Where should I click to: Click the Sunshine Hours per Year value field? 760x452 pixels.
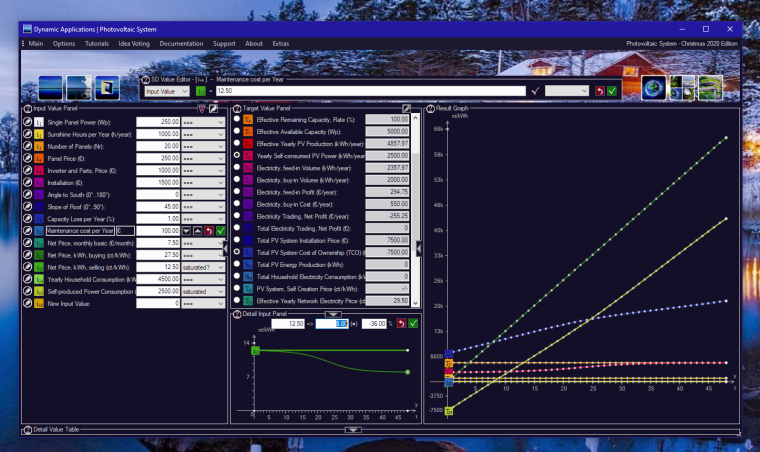pos(155,133)
